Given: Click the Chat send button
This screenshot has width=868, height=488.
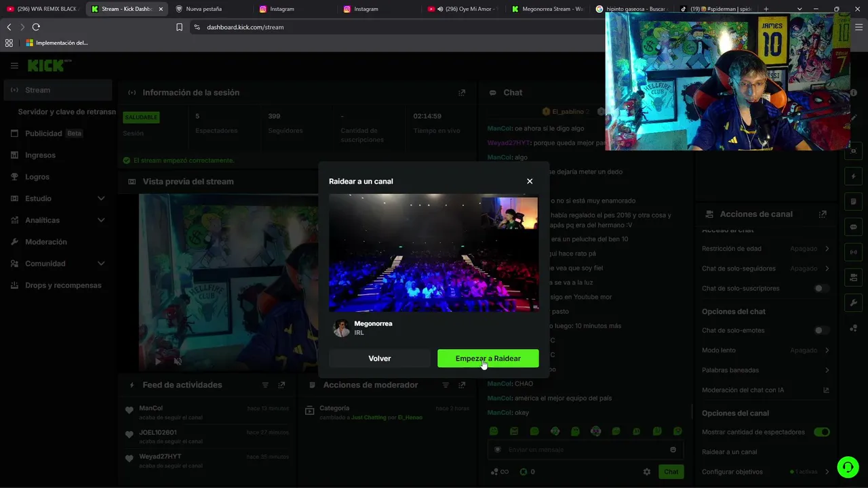Looking at the screenshot, I should 671,472.
